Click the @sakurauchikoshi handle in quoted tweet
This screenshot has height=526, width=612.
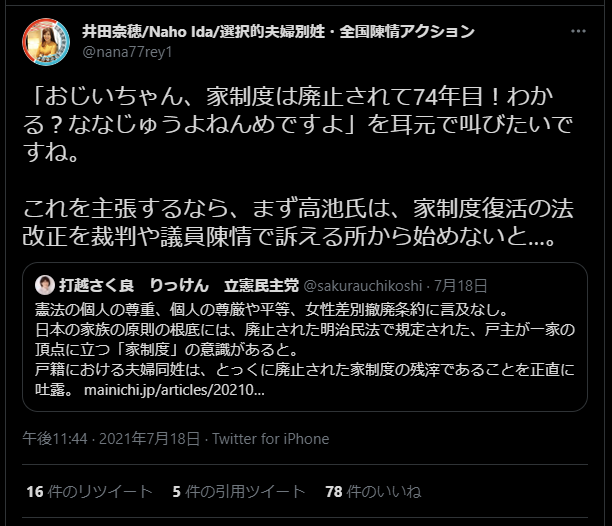pos(363,286)
